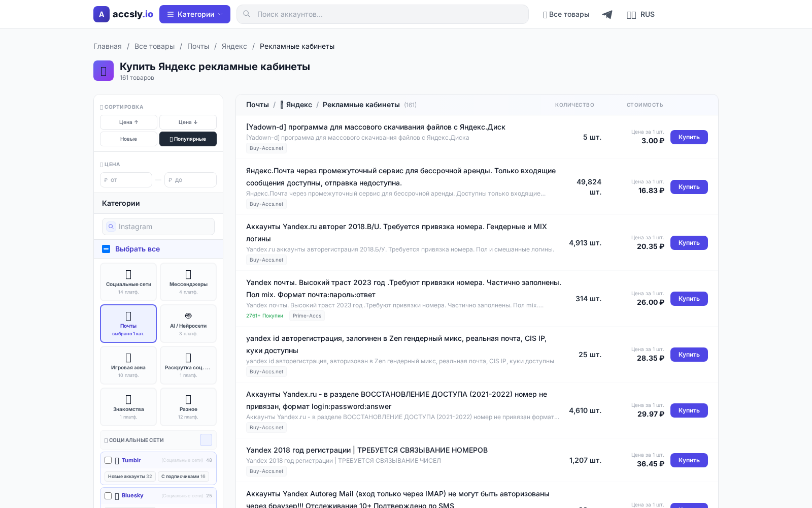Focus the Поиск аккаунтов search field
The width and height of the screenshot is (812, 508).
(x=383, y=14)
